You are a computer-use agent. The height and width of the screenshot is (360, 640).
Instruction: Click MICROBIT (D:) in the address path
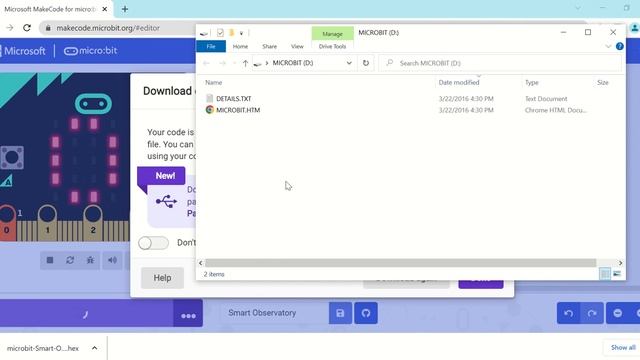[x=293, y=63]
